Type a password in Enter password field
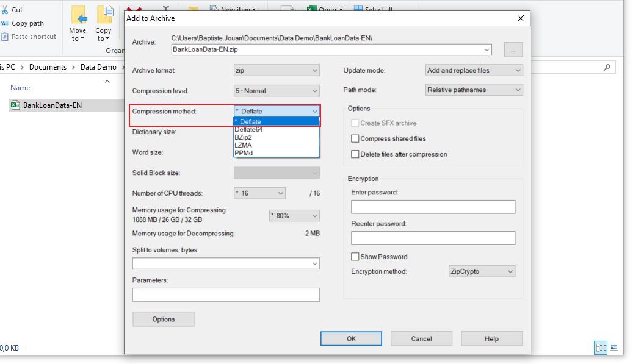The image size is (633, 364). click(433, 207)
